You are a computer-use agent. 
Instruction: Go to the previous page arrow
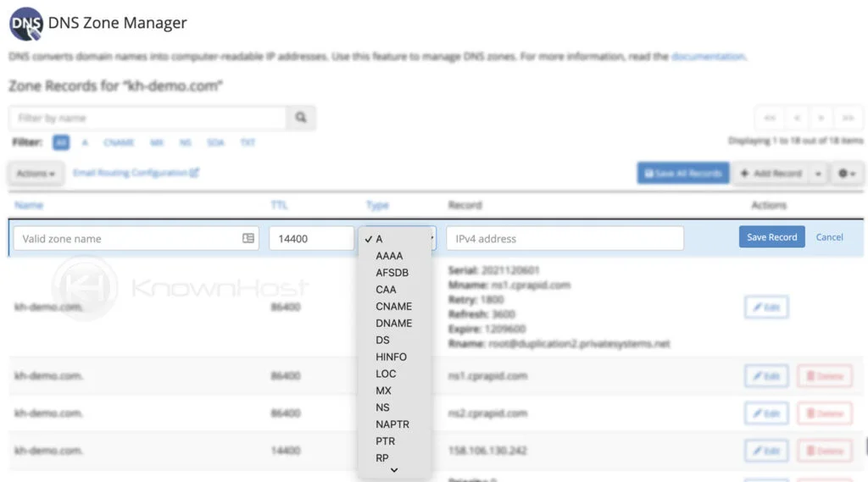point(797,118)
